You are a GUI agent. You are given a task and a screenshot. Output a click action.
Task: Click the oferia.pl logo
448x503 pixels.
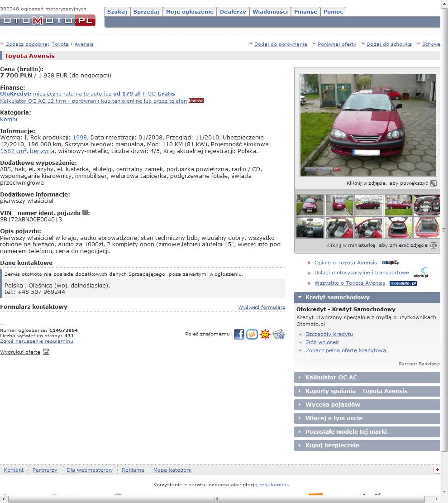(x=421, y=273)
